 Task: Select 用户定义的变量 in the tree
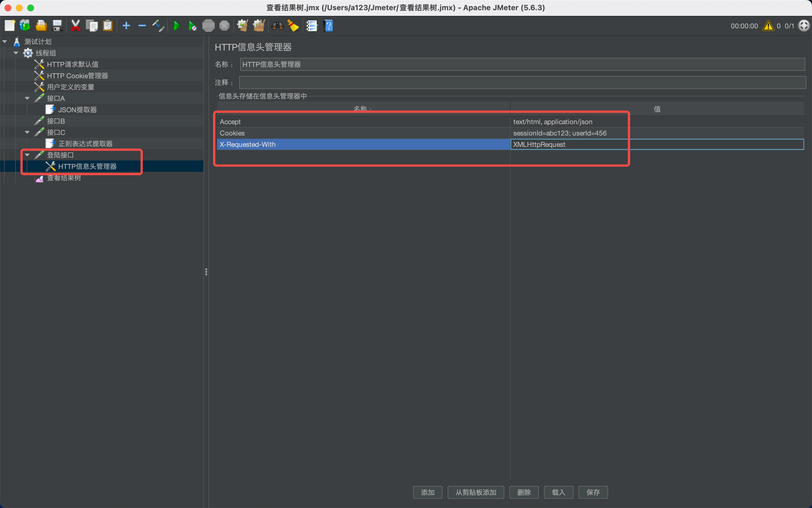71,87
